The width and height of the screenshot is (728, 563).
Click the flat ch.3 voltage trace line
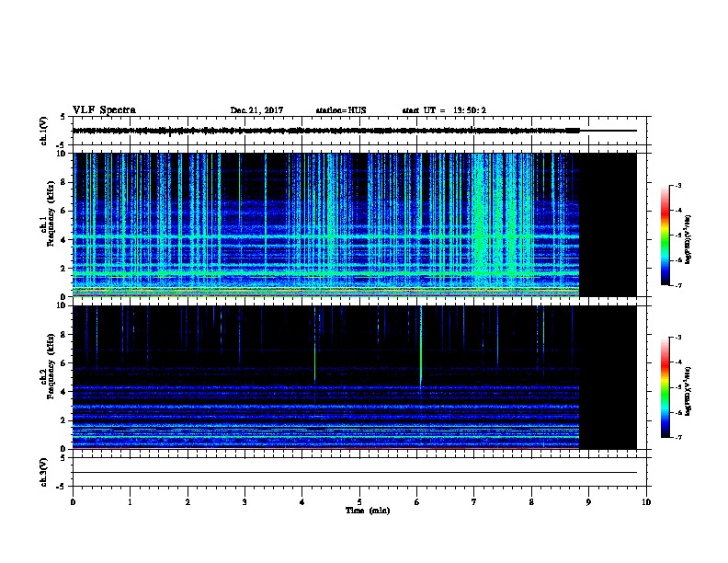pyautogui.click(x=355, y=473)
